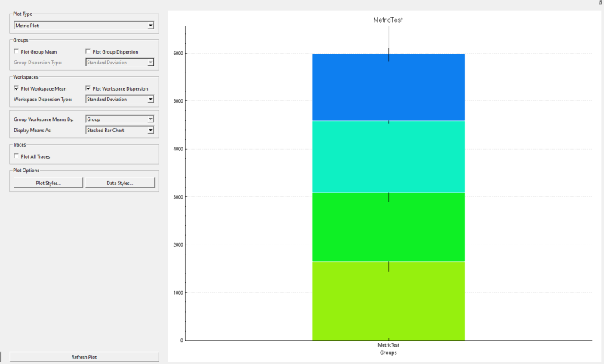This screenshot has height=364, width=604.
Task: Click the green bar segment
Action: (x=388, y=227)
